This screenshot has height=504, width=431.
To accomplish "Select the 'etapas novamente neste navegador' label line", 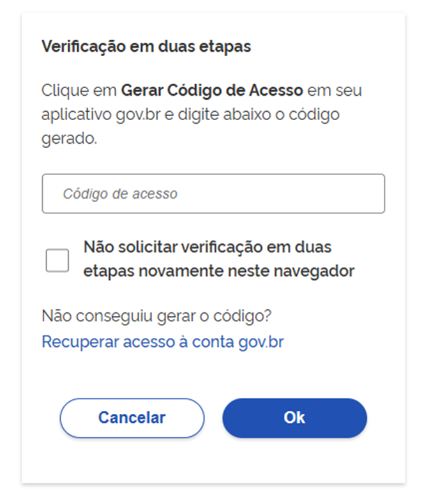I will point(218,271).
